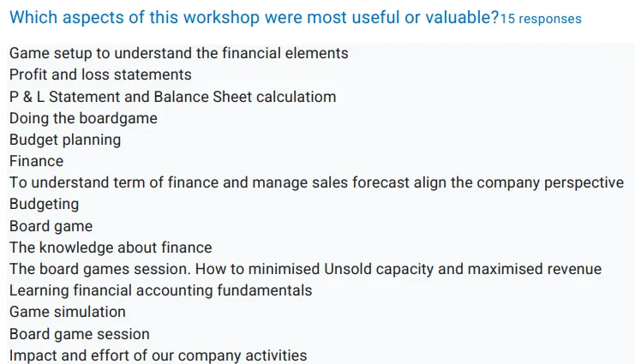The height and width of the screenshot is (364, 635).
Task: Click 'Impact and effort of our company activities'
Action: click(158, 355)
